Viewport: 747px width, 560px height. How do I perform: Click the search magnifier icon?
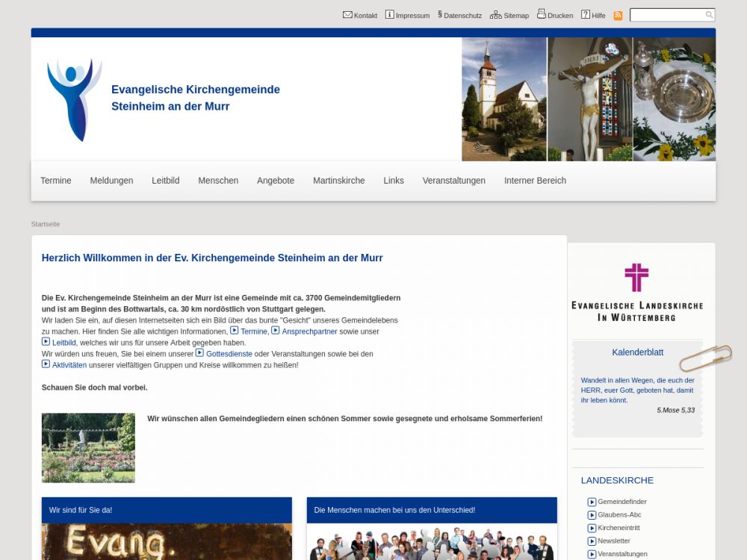[709, 15]
